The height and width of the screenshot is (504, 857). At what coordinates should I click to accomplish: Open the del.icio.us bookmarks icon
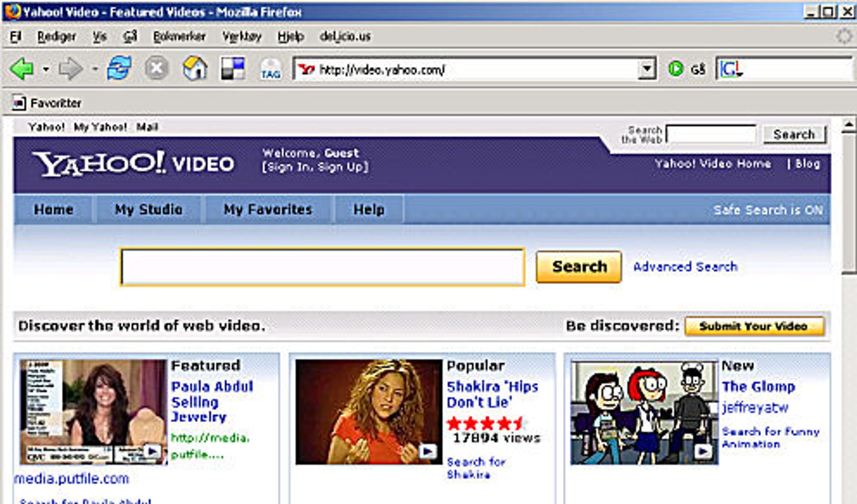click(233, 69)
